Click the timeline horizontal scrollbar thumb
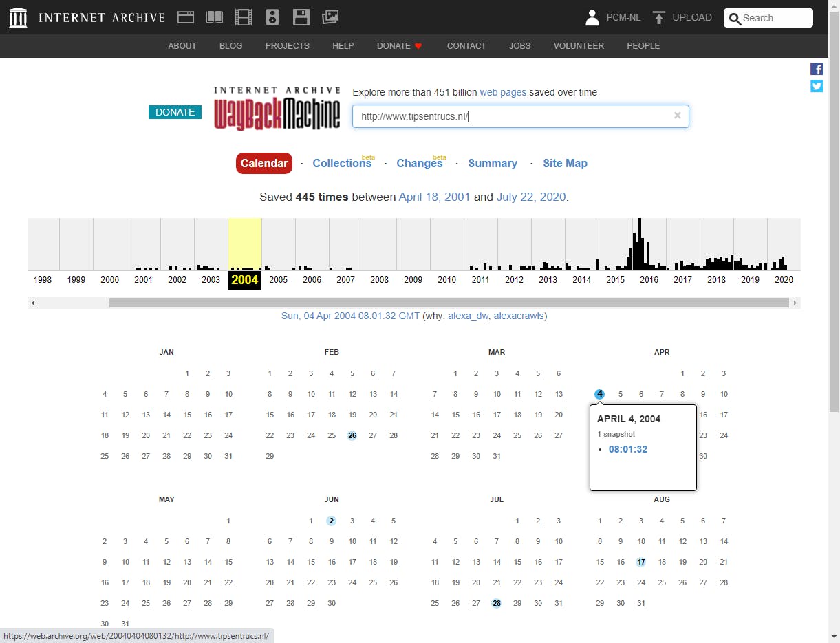The image size is (840, 643). click(x=449, y=303)
